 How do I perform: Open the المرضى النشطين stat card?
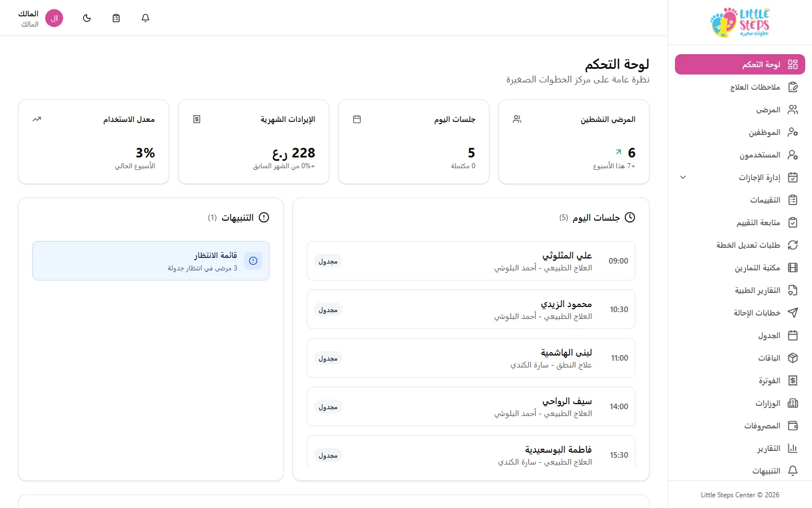pos(574,142)
